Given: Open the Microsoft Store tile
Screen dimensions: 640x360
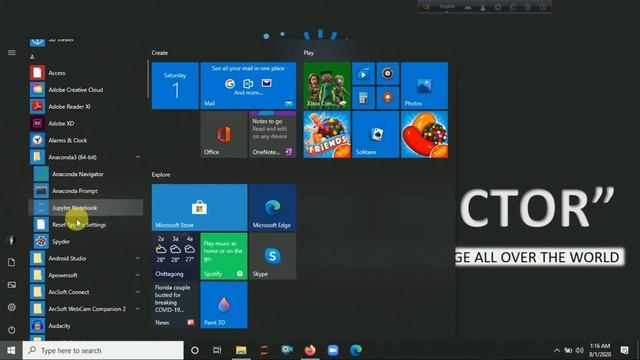Looking at the screenshot, I should click(200, 207).
